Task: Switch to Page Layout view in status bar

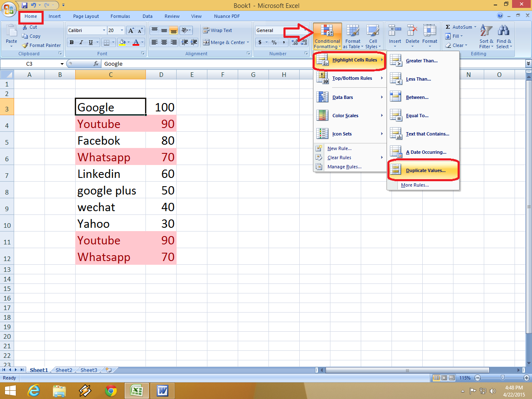Action: [x=444, y=378]
